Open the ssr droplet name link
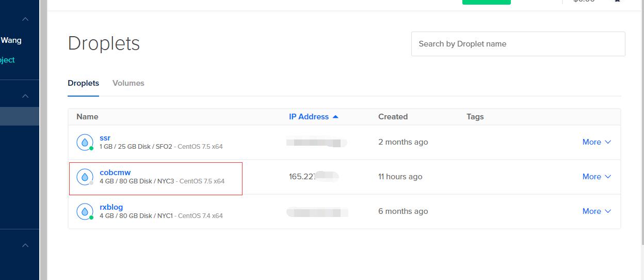The height and width of the screenshot is (280, 644). point(105,138)
